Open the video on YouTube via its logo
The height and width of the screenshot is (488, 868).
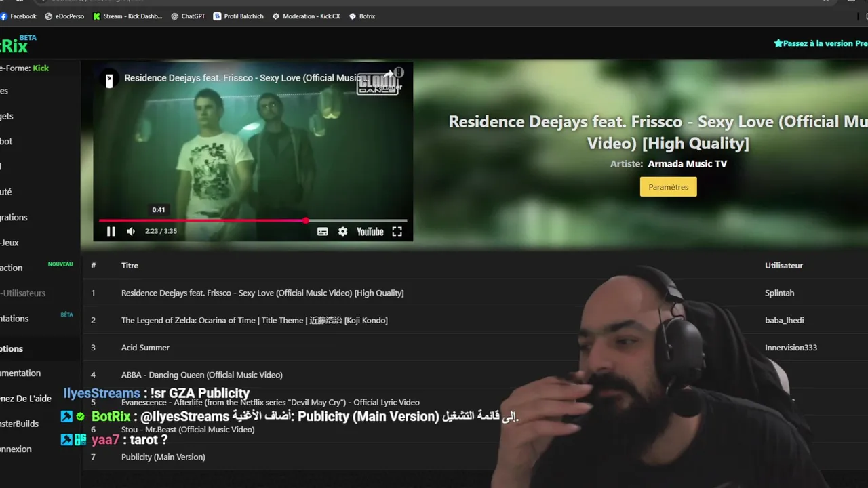370,232
